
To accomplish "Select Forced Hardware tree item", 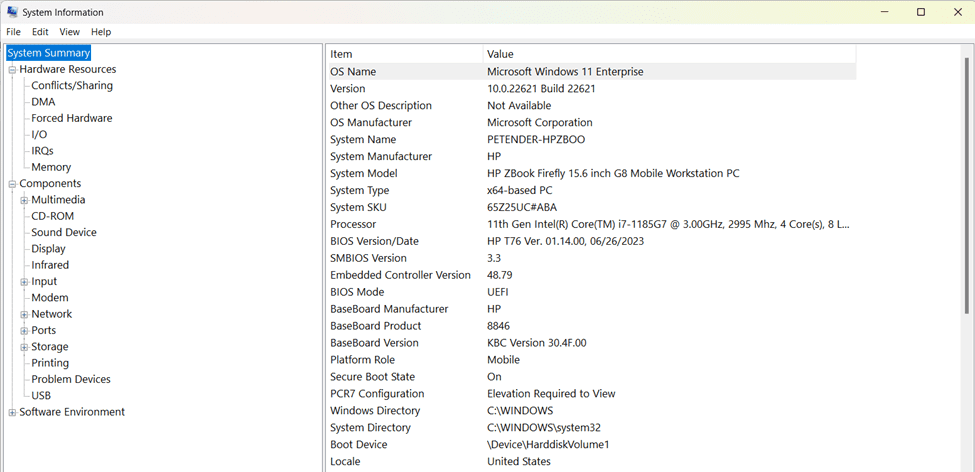I will pos(72,118).
